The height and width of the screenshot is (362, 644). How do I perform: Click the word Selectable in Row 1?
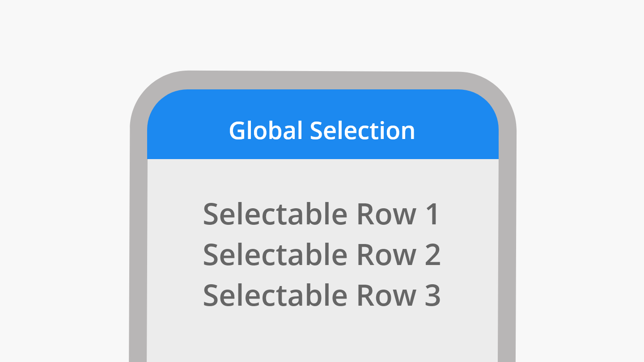[275, 214]
